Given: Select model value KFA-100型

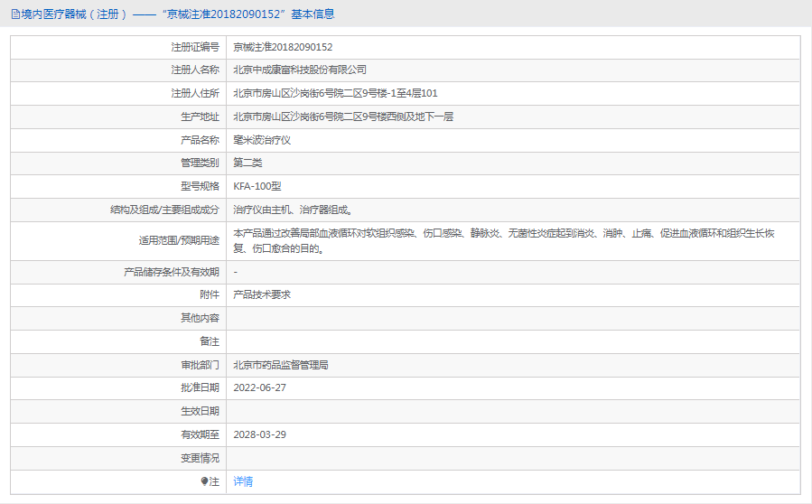Looking at the screenshot, I should pyautogui.click(x=257, y=186).
